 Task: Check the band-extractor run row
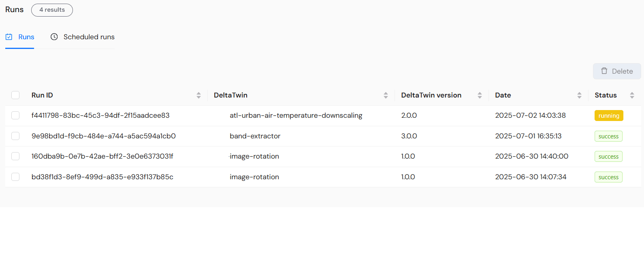15,136
